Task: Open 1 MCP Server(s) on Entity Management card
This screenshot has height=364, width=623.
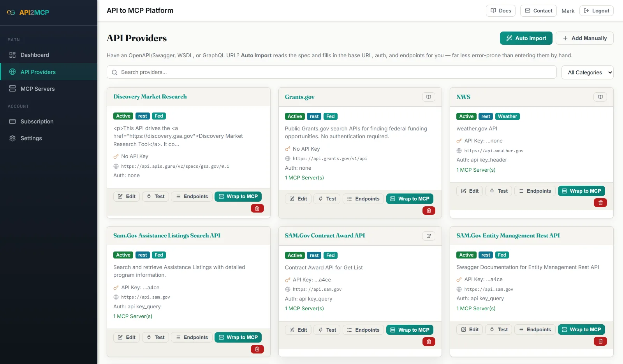Action: 476,309
